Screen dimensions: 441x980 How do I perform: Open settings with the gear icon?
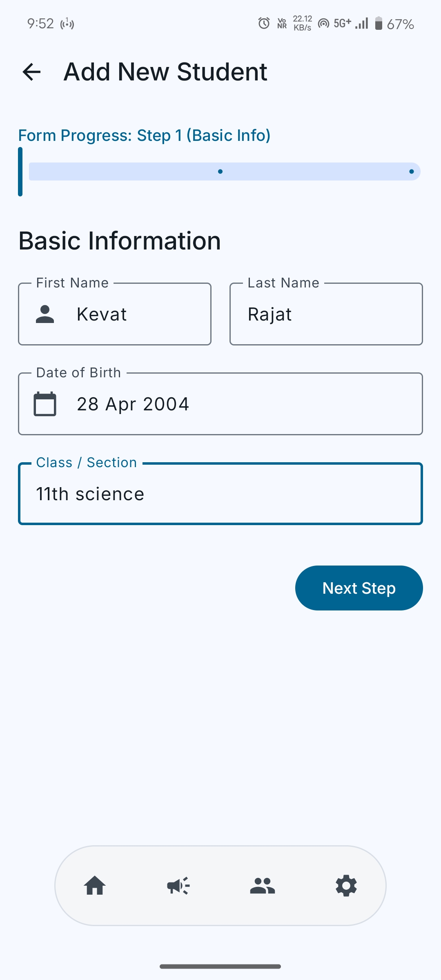tap(346, 886)
